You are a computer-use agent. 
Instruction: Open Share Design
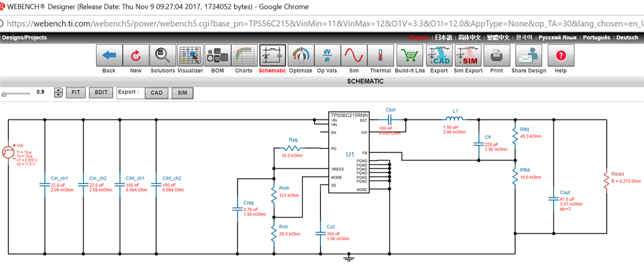point(529,56)
